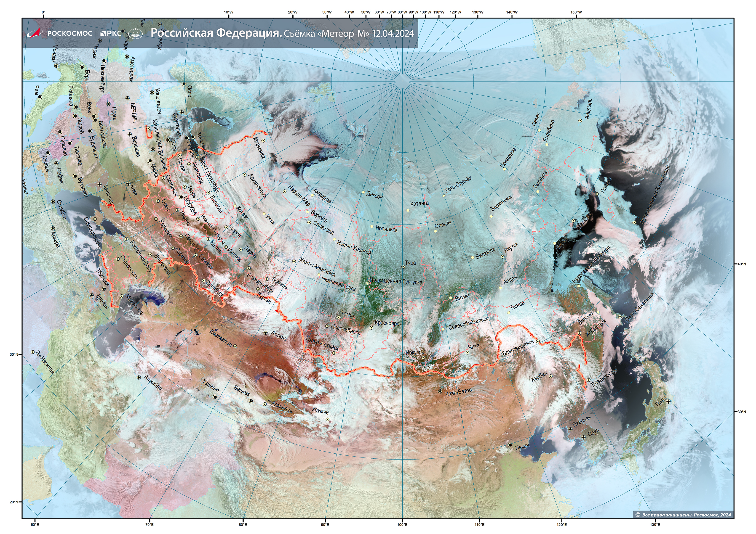756x534 pixels.
Task: Click the Мурманск city label
Action: (259, 148)
